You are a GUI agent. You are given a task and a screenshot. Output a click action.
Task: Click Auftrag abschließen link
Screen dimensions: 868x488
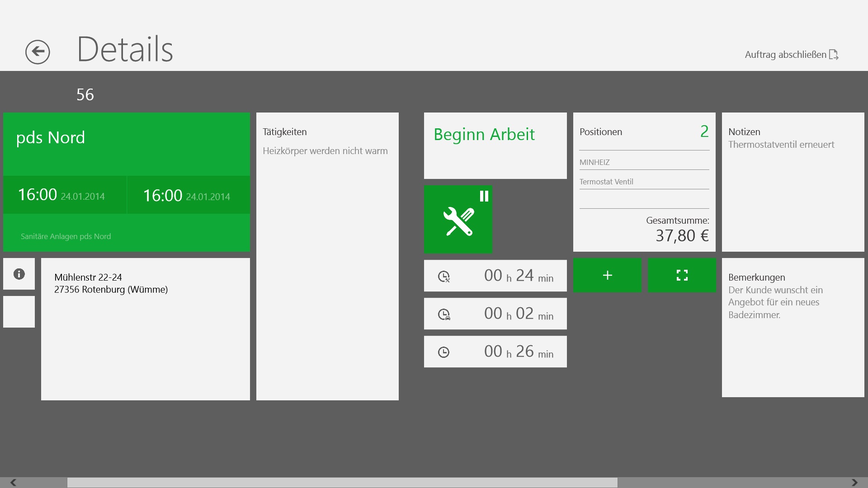785,55
